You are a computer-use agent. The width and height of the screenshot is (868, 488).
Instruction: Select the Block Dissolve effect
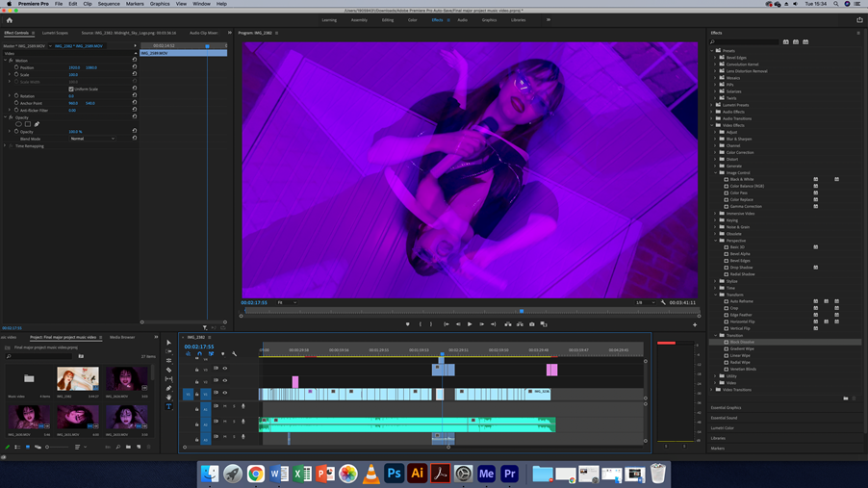(742, 342)
